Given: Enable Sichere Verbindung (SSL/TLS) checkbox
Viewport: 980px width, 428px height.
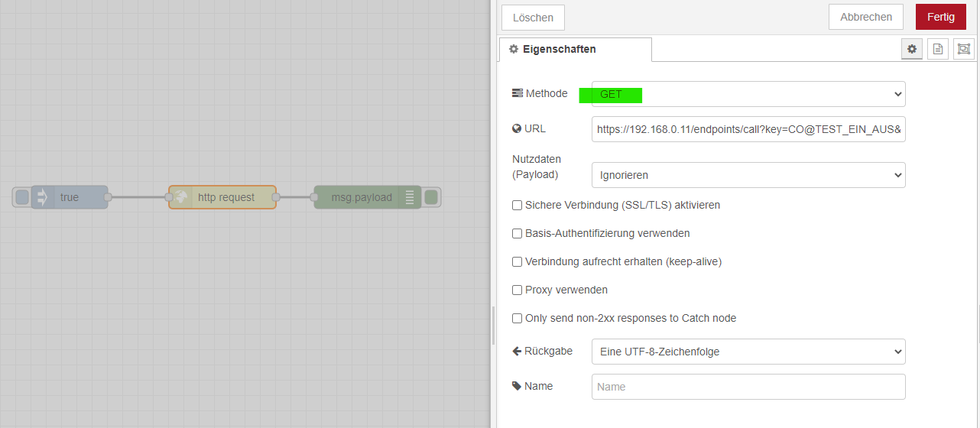Looking at the screenshot, I should tap(518, 205).
